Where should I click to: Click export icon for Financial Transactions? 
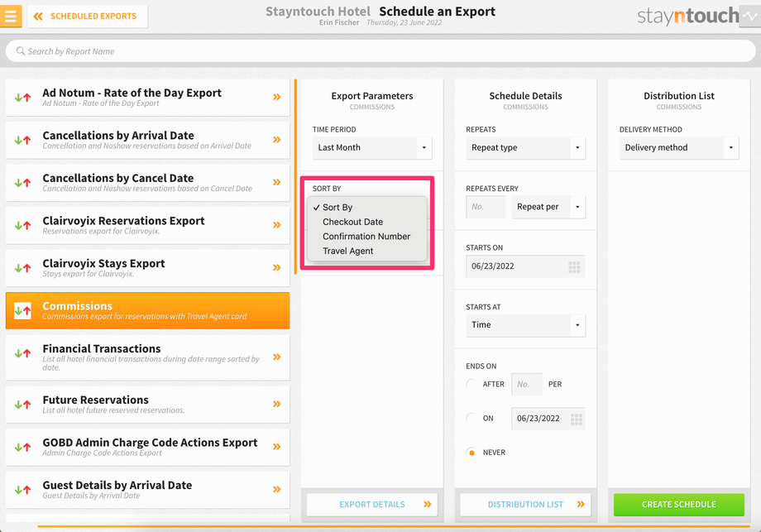22,353
